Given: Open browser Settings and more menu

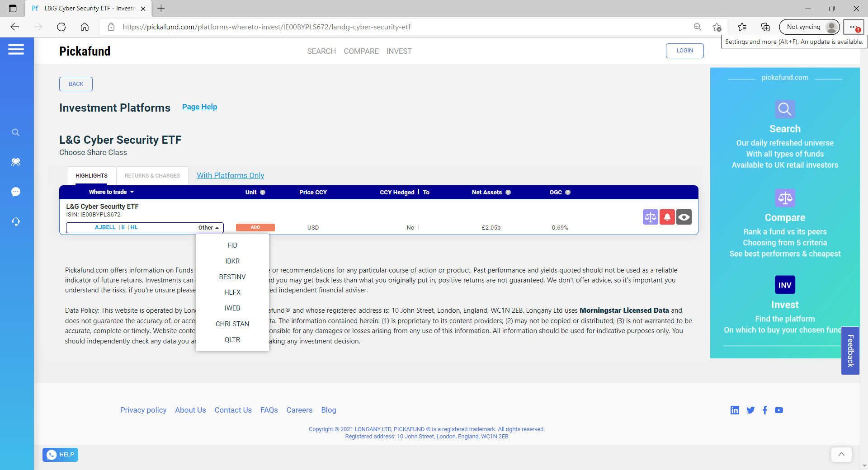Looking at the screenshot, I should (854, 27).
